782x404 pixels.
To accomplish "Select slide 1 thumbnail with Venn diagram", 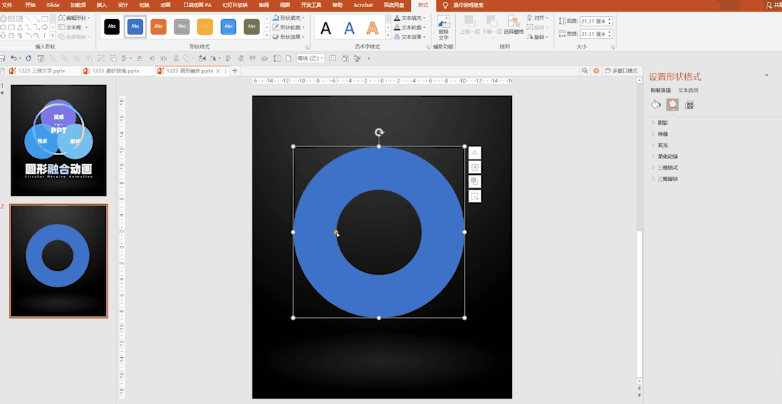I will pyautogui.click(x=58, y=140).
